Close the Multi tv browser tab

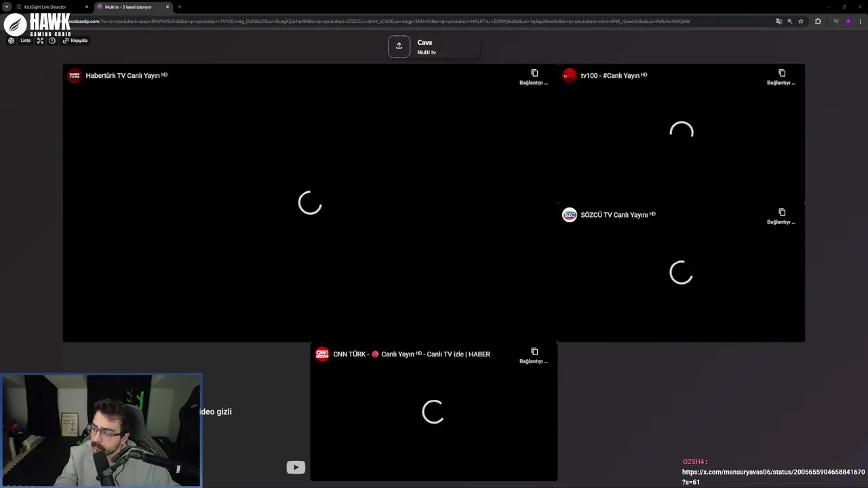167,7
